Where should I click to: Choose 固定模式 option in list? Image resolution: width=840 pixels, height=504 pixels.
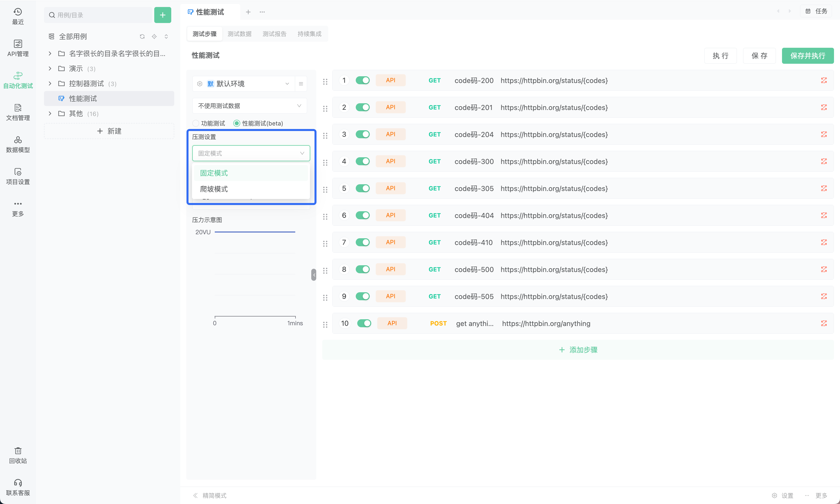coord(251,173)
